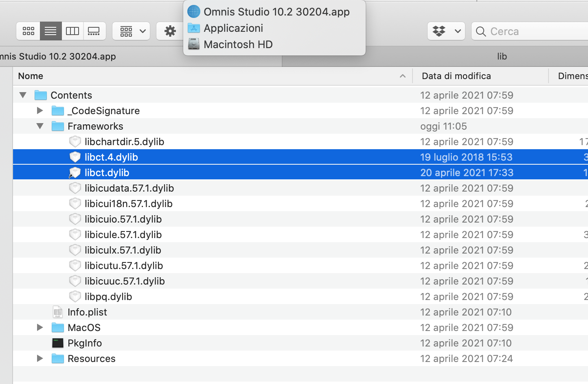Click the Omnis Studio globe icon in path menu

tap(194, 11)
